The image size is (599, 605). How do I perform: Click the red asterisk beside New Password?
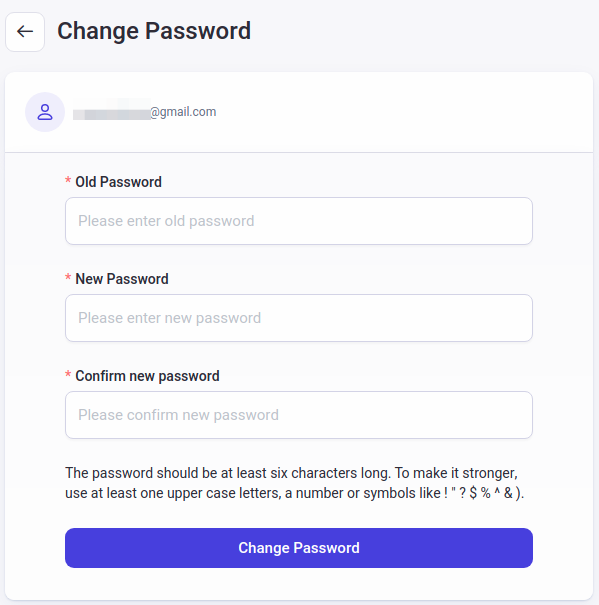[68, 277]
